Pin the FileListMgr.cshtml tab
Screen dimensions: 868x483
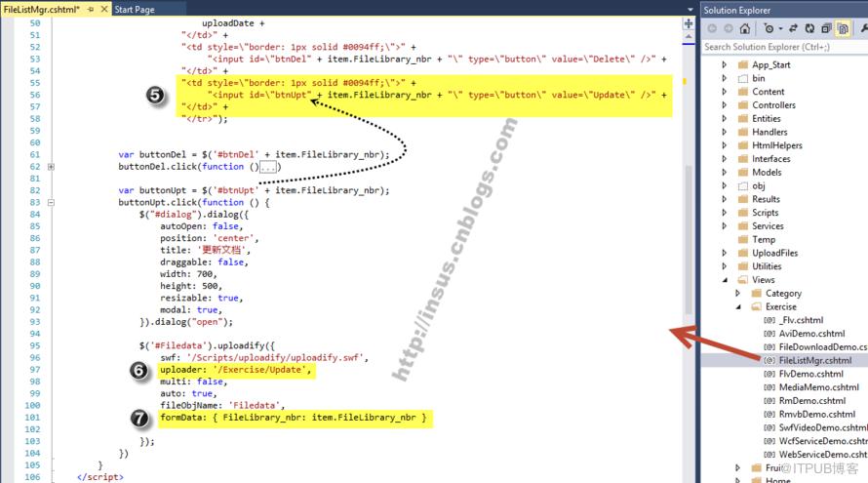click(x=91, y=9)
